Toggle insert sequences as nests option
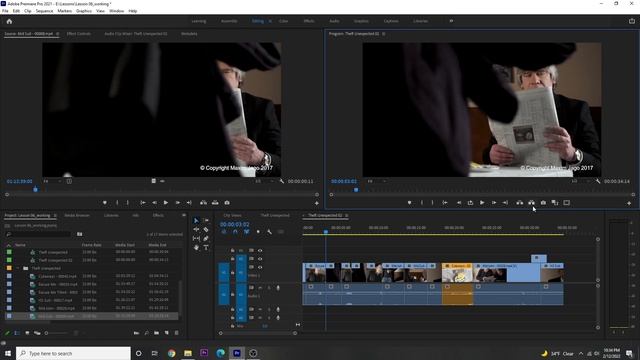The width and height of the screenshot is (640, 360). [x=224, y=232]
